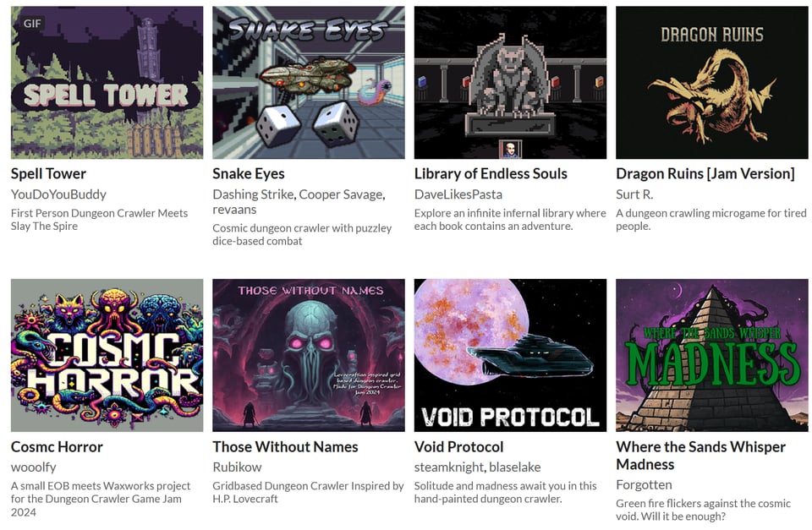Open the Where the Sands Whisper Madness thumbnail
Image resolution: width=812 pixels, height=530 pixels.
[x=711, y=355]
